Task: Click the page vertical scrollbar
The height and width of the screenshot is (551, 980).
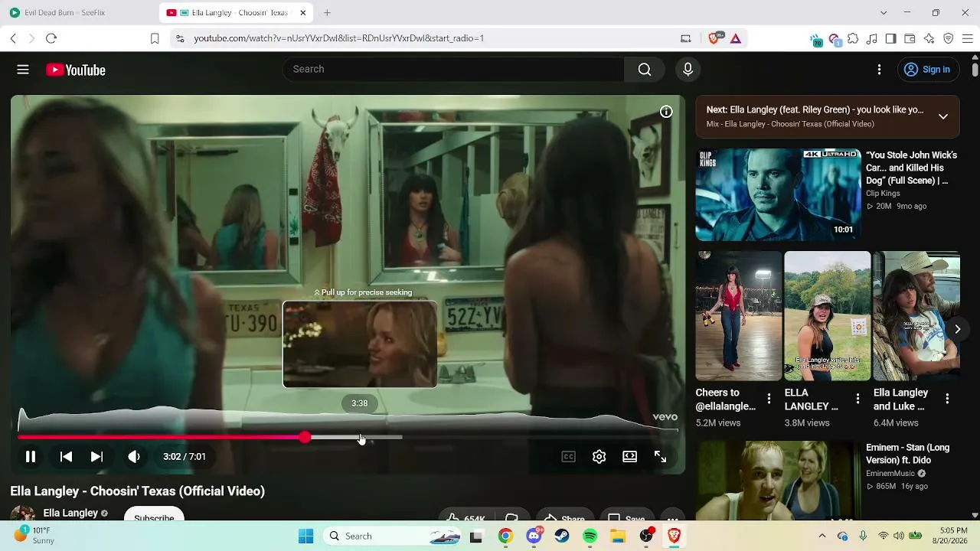Action: point(975,70)
